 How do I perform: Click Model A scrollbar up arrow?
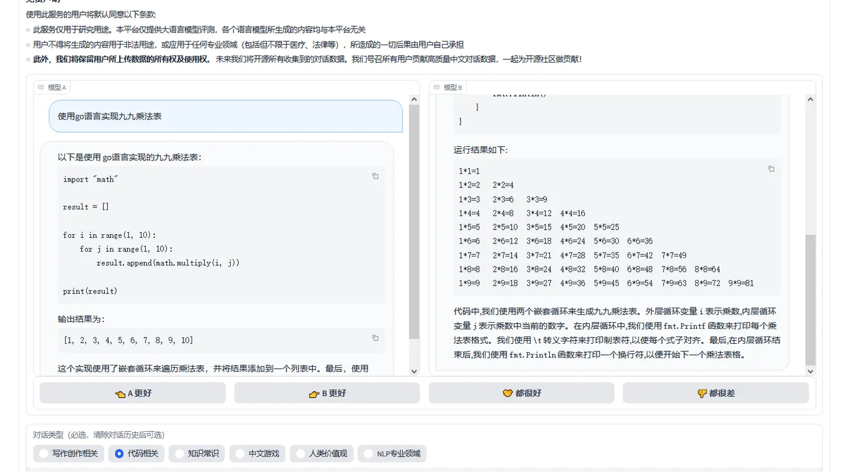(x=414, y=100)
